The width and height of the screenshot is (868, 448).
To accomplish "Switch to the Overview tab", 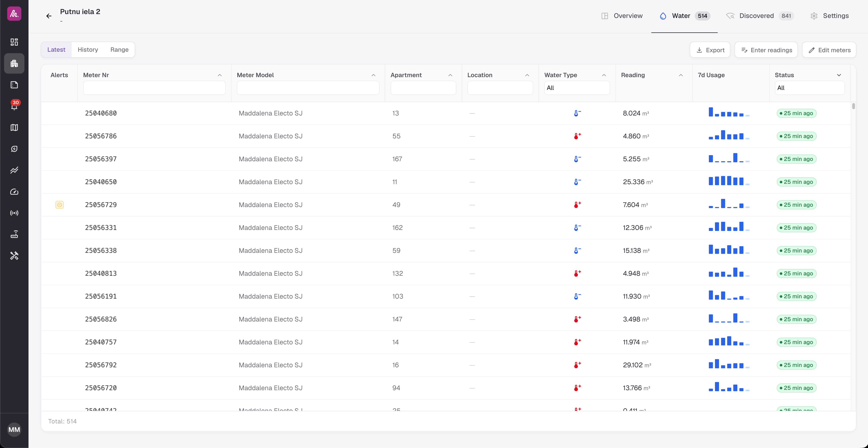I will (x=622, y=16).
